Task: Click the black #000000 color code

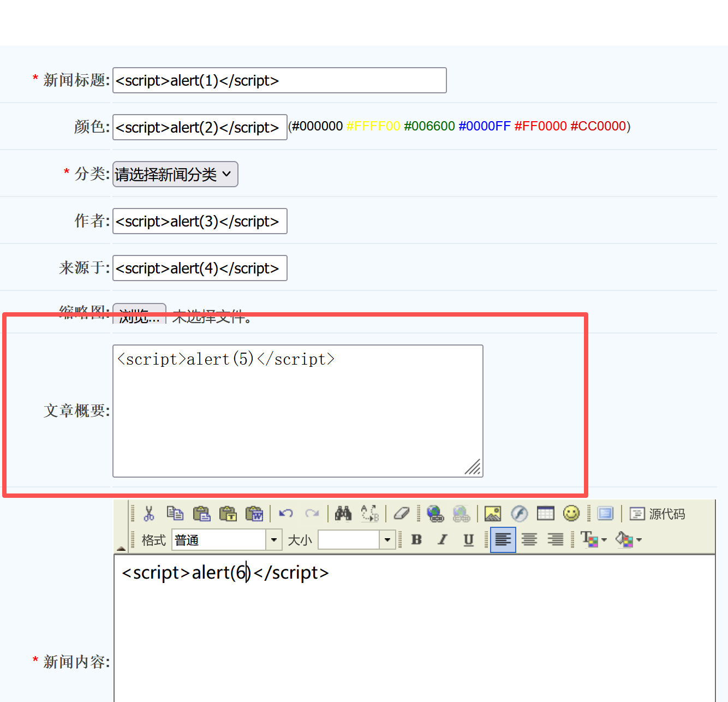Action: pyautogui.click(x=317, y=126)
